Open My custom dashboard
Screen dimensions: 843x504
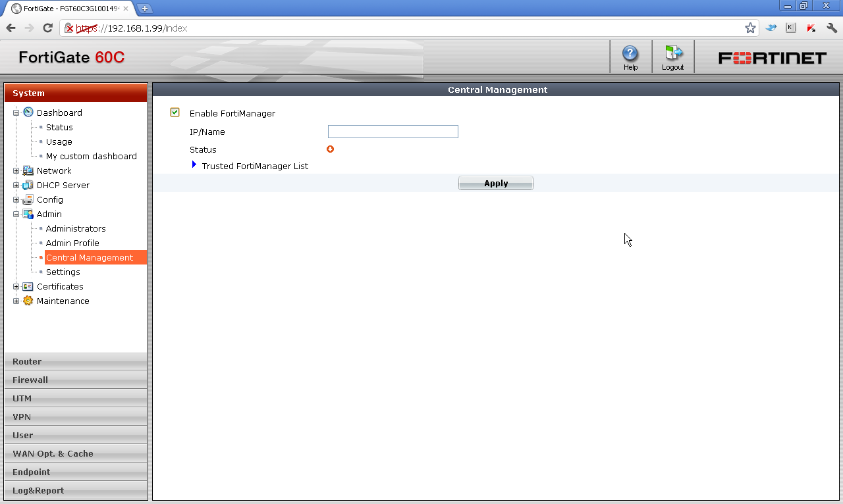(92, 156)
